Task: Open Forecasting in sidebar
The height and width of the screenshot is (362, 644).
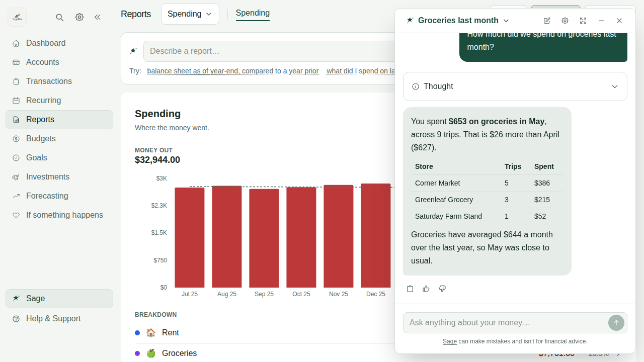Action: pyautogui.click(x=59, y=196)
